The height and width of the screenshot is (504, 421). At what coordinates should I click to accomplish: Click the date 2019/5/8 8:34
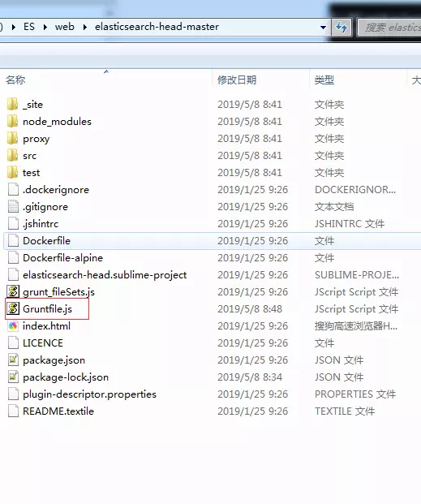(250, 377)
